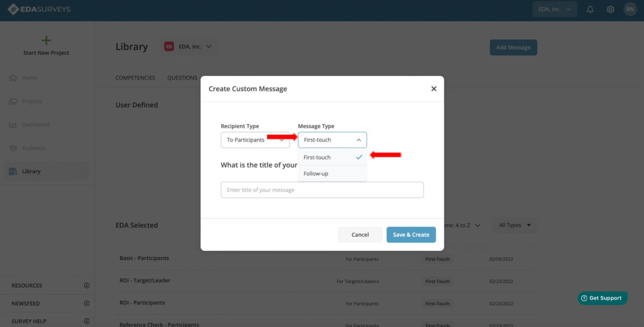Open the BN user avatar menu

click(x=630, y=9)
